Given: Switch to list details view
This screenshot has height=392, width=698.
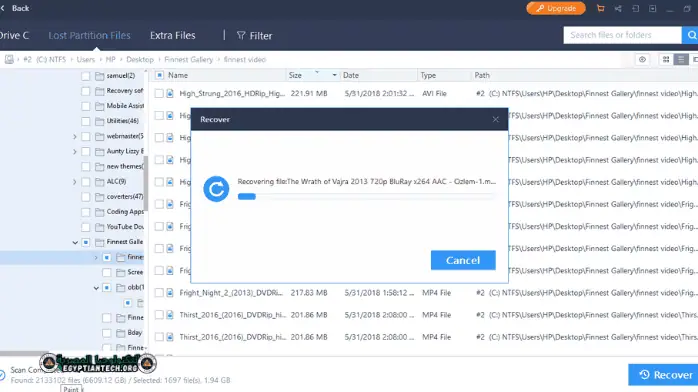Looking at the screenshot, I should point(681,60).
